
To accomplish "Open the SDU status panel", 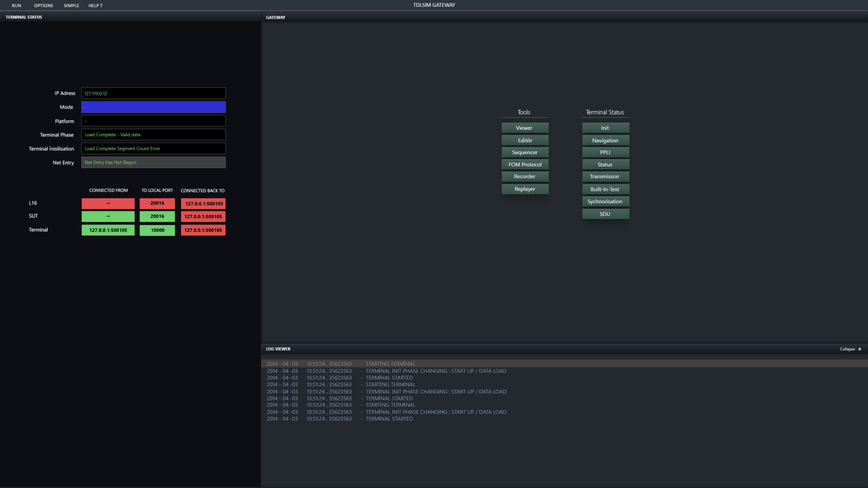I will [x=605, y=213].
